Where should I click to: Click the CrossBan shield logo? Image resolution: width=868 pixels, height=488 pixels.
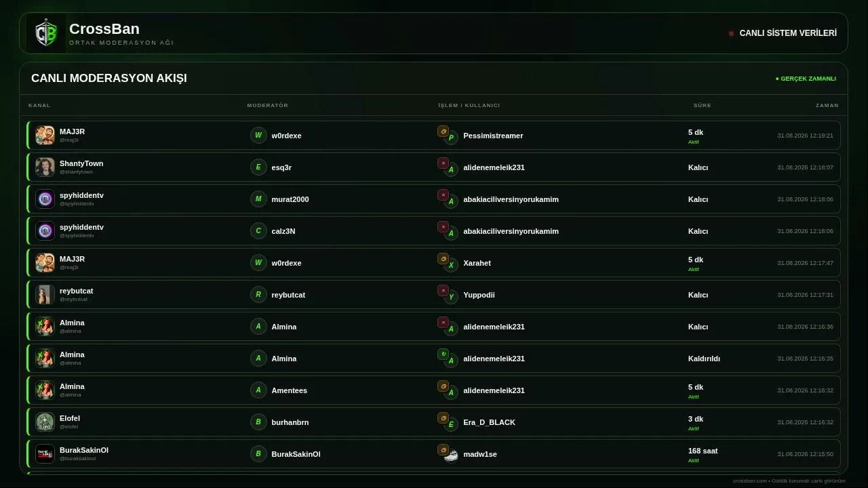tap(46, 33)
